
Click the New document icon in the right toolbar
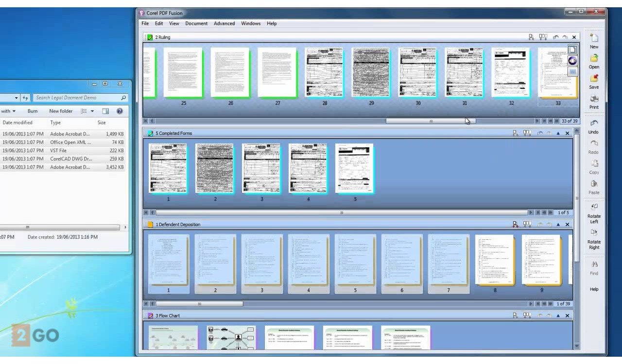point(594,38)
